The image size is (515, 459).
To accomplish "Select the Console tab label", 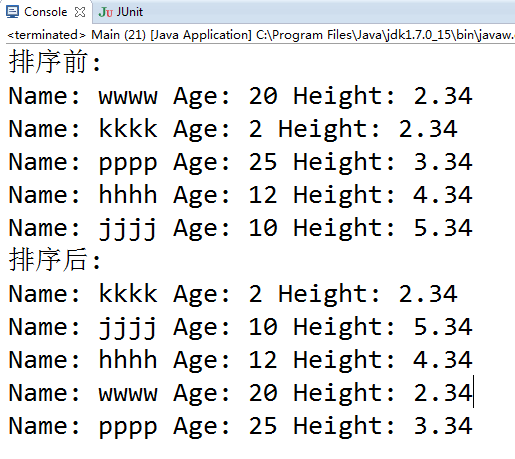I will coord(46,12).
